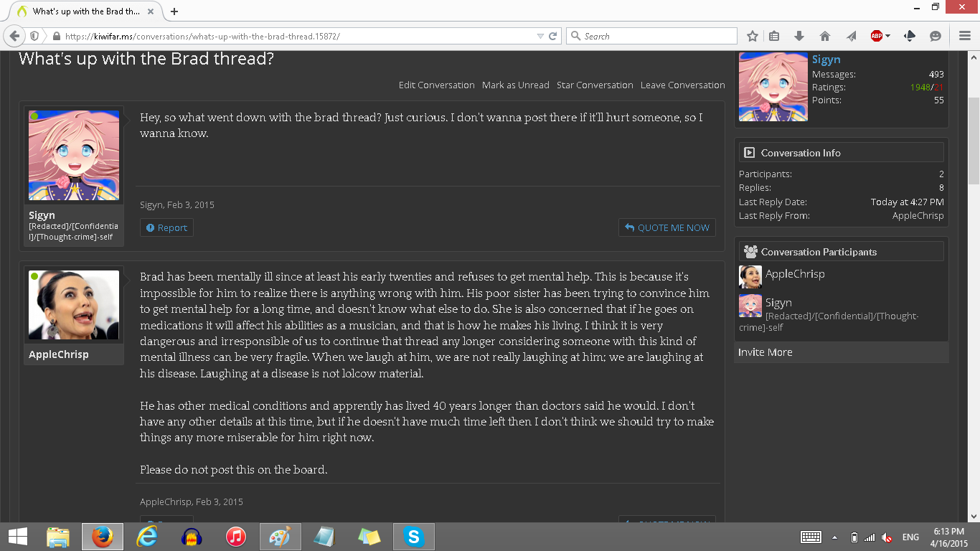Click inside the Search input field
Image resolution: width=980 pixels, height=551 pixels.
pyautogui.click(x=651, y=36)
